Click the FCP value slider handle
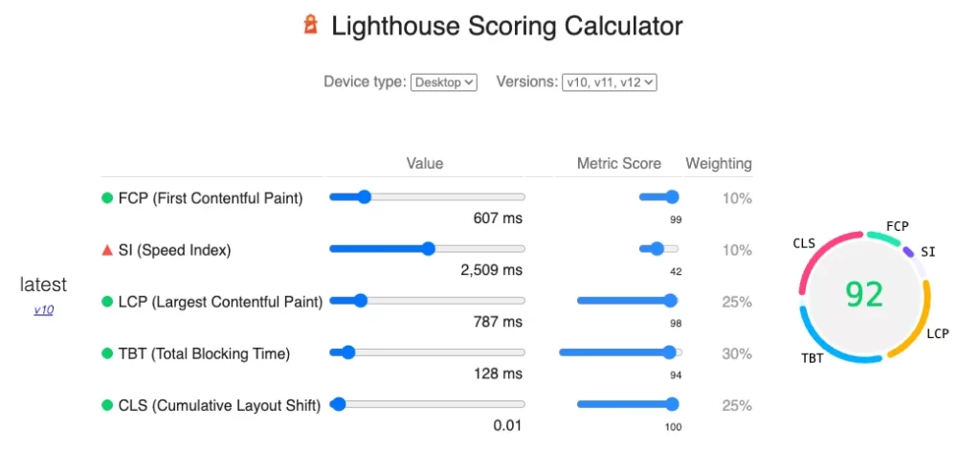The image size is (980, 455). (x=365, y=197)
